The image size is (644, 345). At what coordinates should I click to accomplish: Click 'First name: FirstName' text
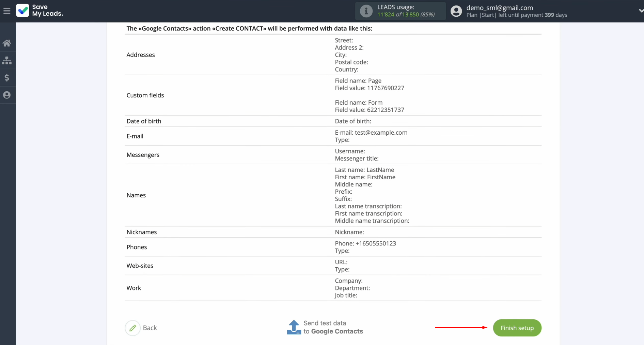pyautogui.click(x=365, y=177)
